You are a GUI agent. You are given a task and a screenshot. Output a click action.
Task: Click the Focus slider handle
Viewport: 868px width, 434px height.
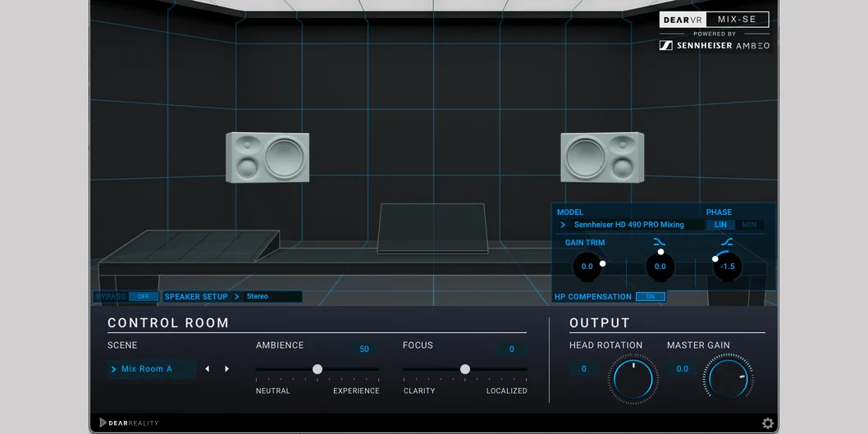465,369
